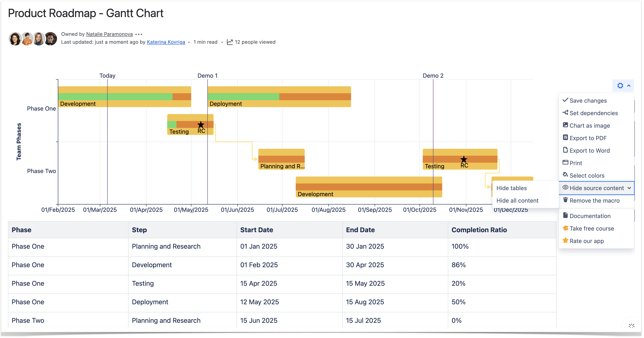Choose Hide all content in submenu

pos(517,201)
